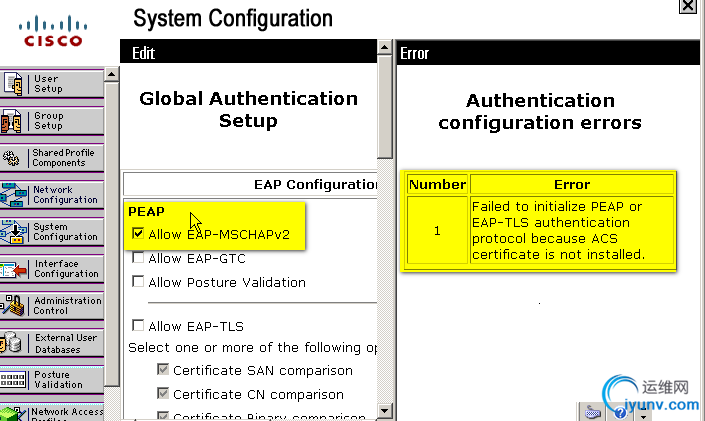Open Shared Profile Components gear icon
The width and height of the screenshot is (705, 421).
11,158
